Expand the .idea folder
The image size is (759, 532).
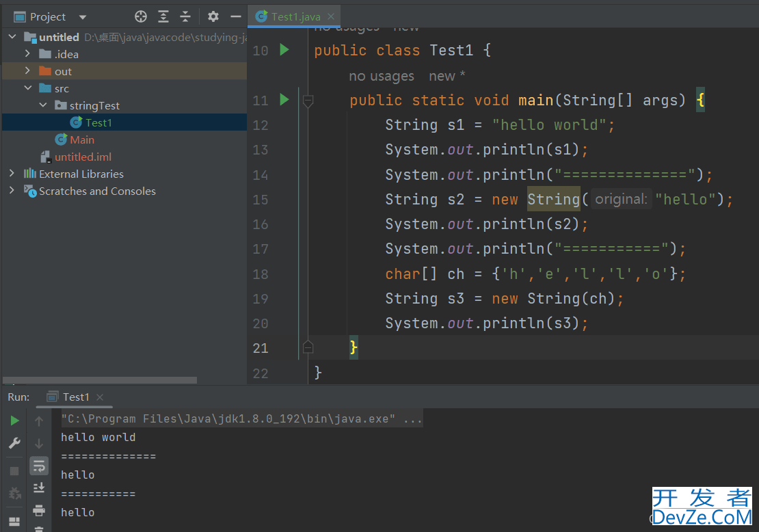pos(27,54)
